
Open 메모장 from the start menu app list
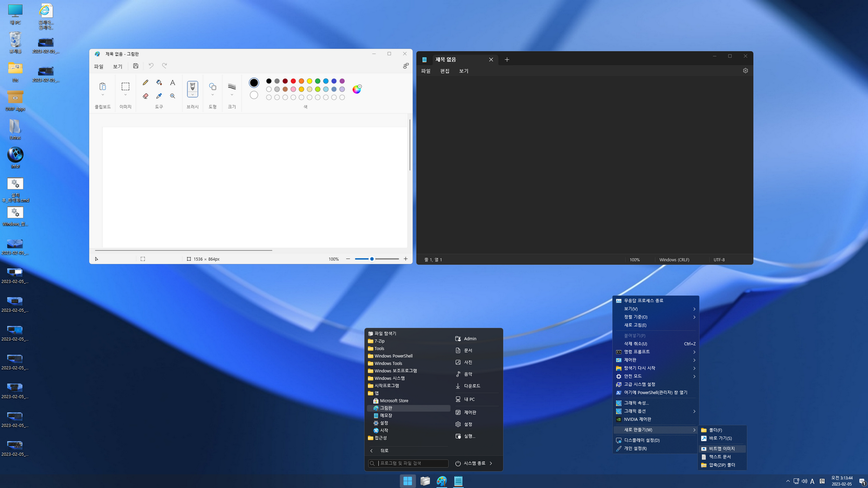point(386,416)
